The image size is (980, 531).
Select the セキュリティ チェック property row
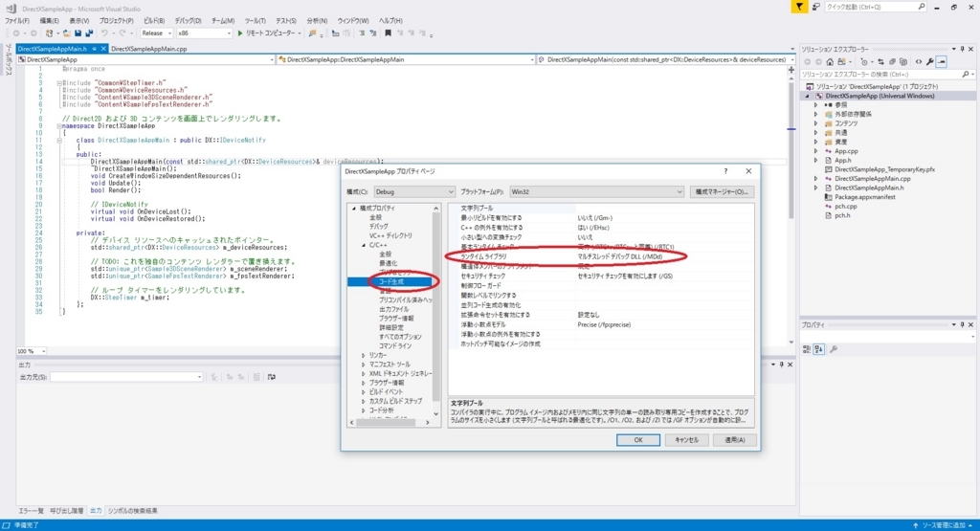tap(600, 277)
